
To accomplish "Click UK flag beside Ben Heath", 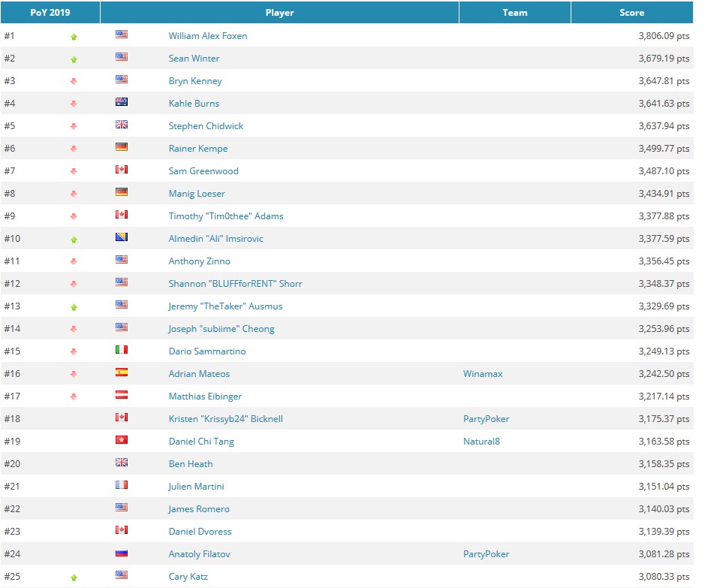I will [x=122, y=462].
